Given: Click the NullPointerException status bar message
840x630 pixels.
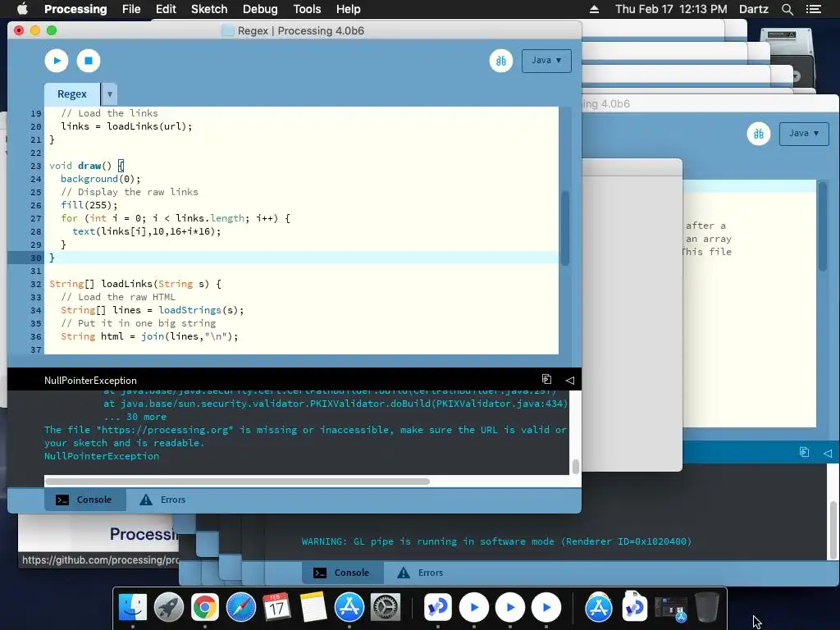Looking at the screenshot, I should (x=90, y=381).
